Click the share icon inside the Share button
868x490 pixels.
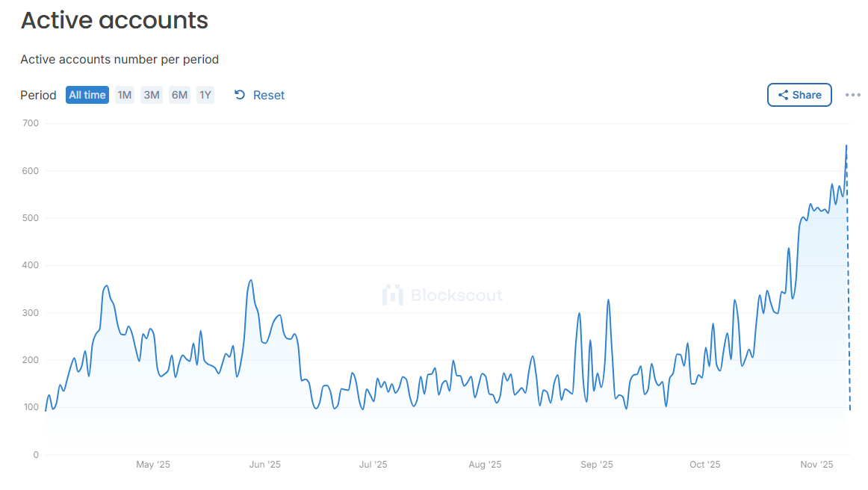tap(785, 95)
